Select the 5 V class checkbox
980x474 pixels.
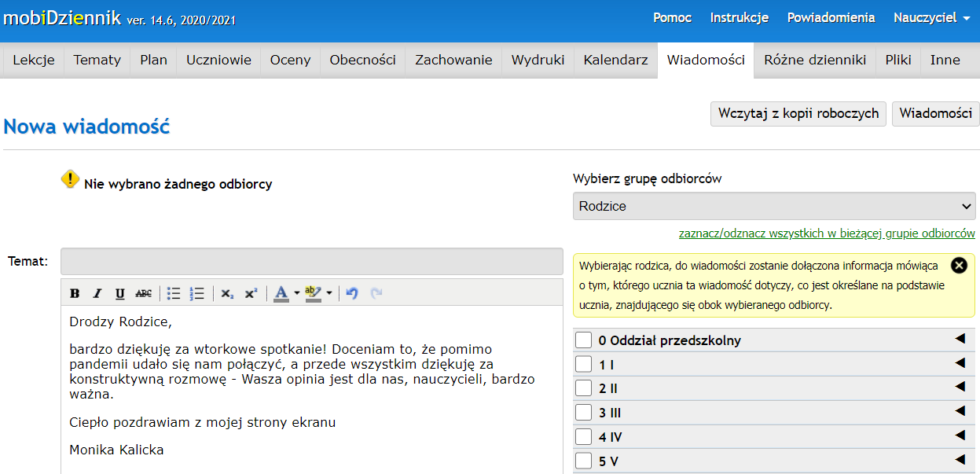point(583,461)
